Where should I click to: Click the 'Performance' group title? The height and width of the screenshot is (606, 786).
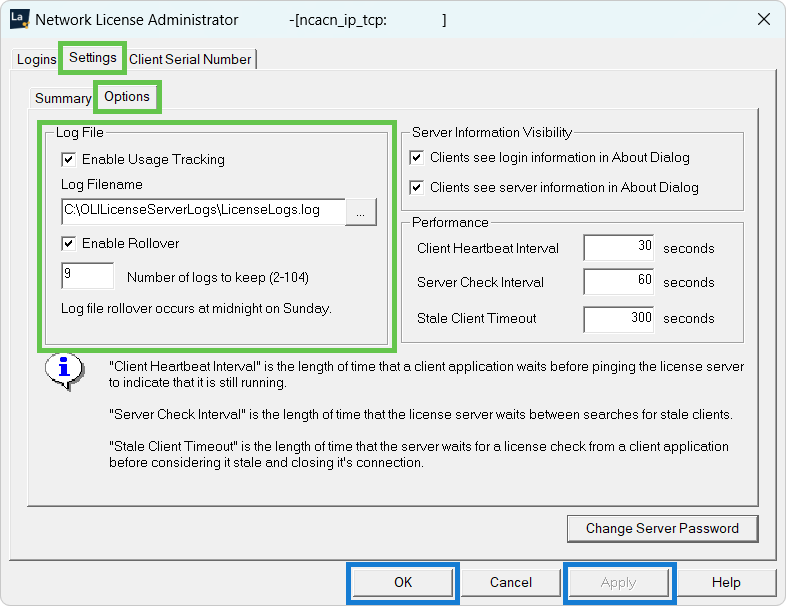(x=450, y=222)
